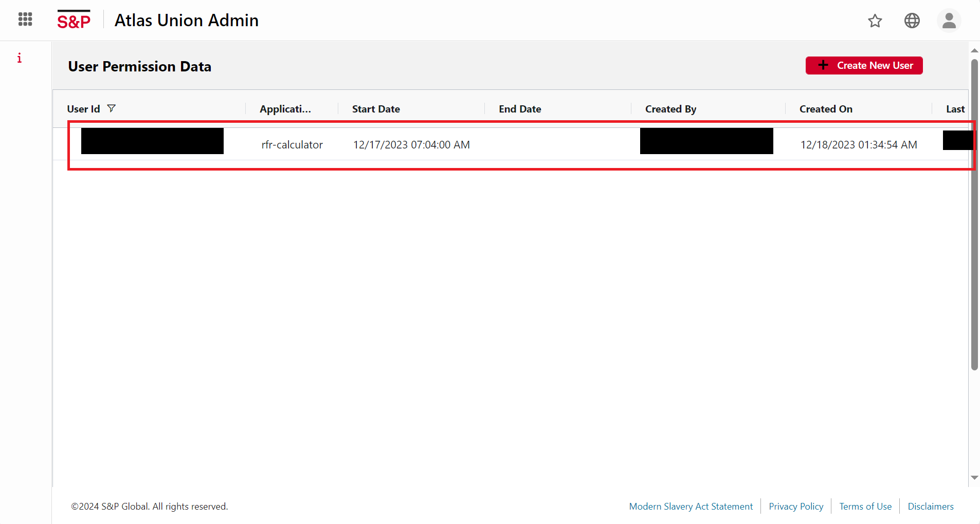Click created on 12/18/2023 01:34:54 AM cell
This screenshot has width=980, height=524.
(859, 145)
